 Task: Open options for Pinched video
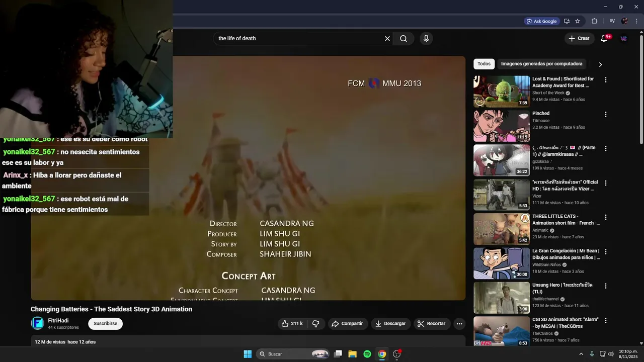pos(605,114)
